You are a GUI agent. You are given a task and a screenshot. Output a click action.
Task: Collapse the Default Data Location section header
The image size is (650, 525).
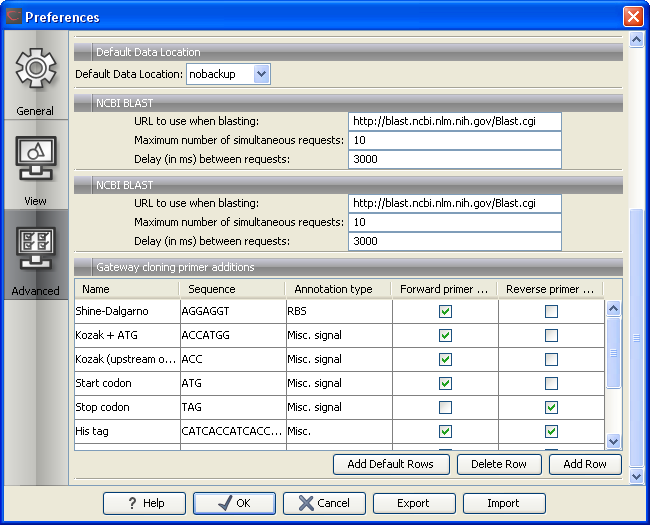[x=348, y=52]
